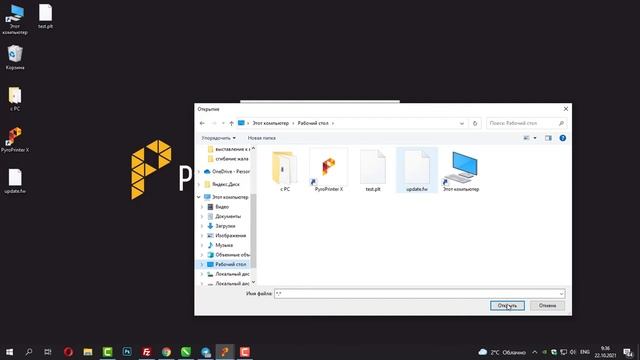This screenshot has height=360, width=640.
Task: Open FileZilla from the taskbar
Action: pos(147,351)
